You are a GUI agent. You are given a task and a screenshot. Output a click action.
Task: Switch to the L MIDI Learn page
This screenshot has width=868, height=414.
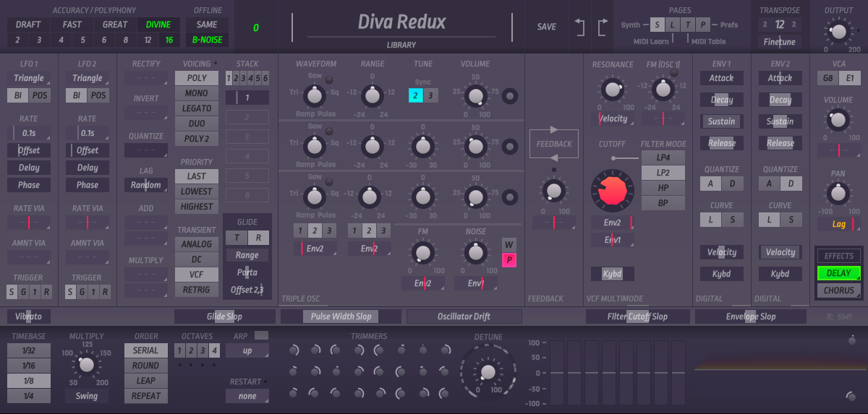673,25
